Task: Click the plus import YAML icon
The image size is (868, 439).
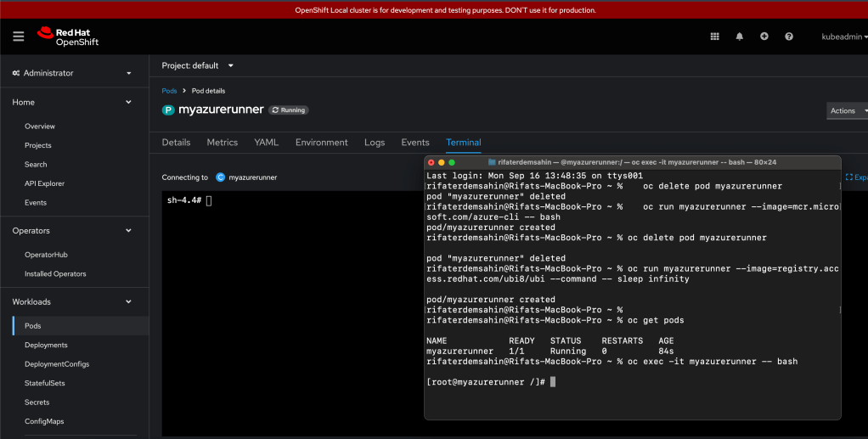Action: tap(764, 37)
